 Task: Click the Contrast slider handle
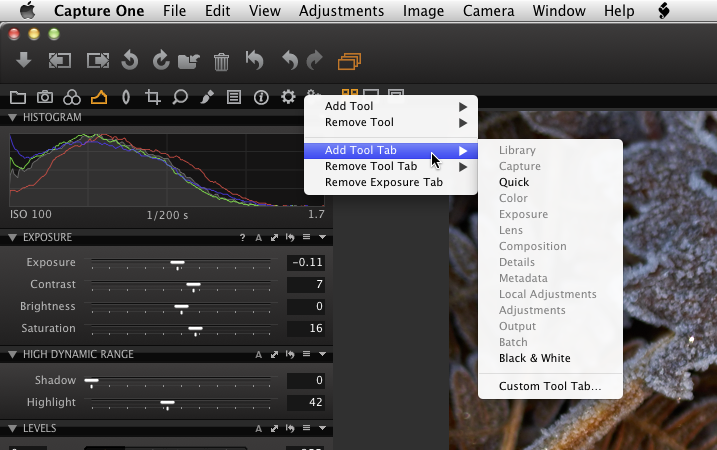(193, 285)
